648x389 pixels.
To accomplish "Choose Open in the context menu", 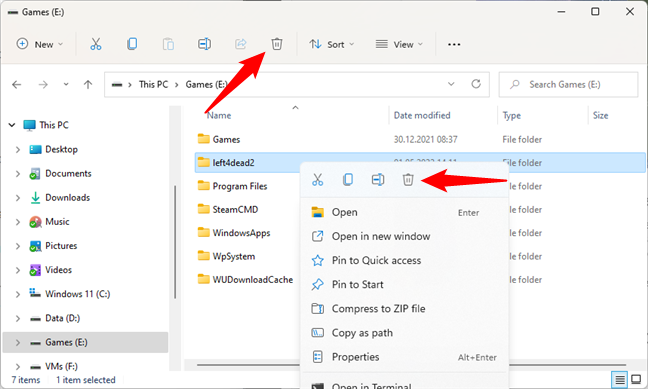I will click(404, 212).
